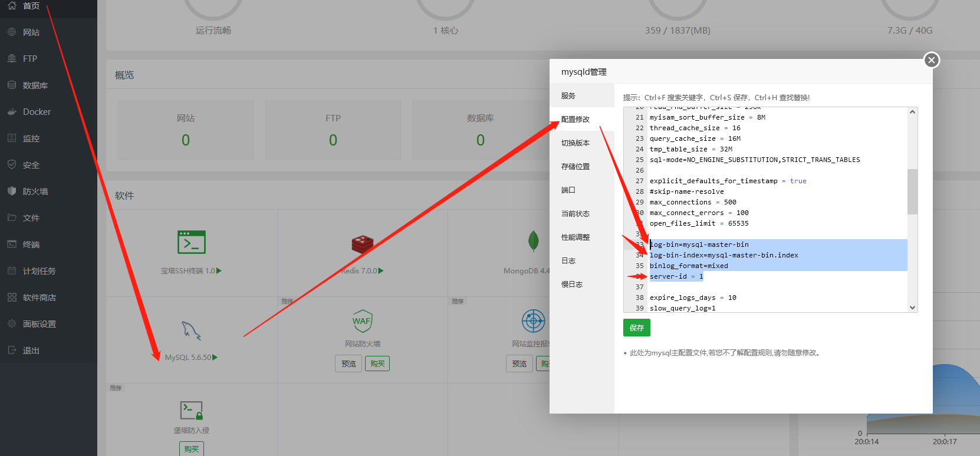Image resolution: width=980 pixels, height=456 pixels.
Task: Click line explicit_defaults_for_timestamp = true
Action: point(728,181)
